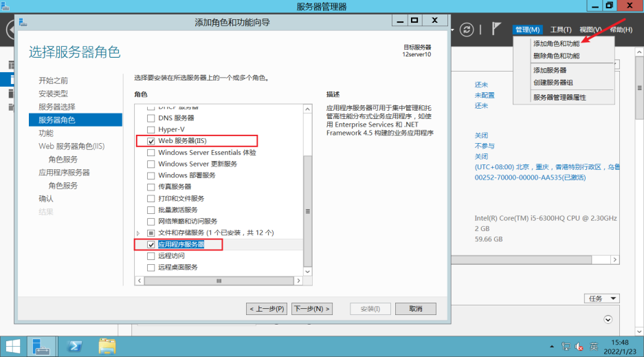Uncheck the 应用程序服务器 role checkbox
Image resolution: width=644 pixels, height=357 pixels.
click(x=151, y=244)
